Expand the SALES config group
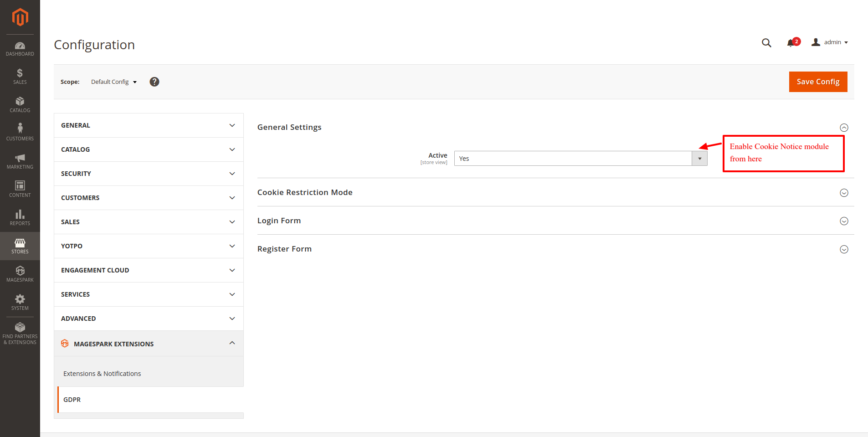 tap(149, 222)
